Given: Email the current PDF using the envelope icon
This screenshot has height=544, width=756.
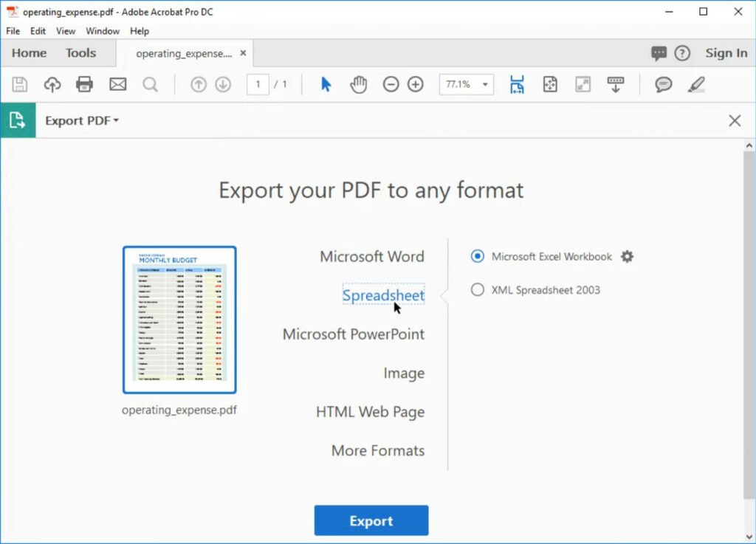Looking at the screenshot, I should click(x=117, y=84).
